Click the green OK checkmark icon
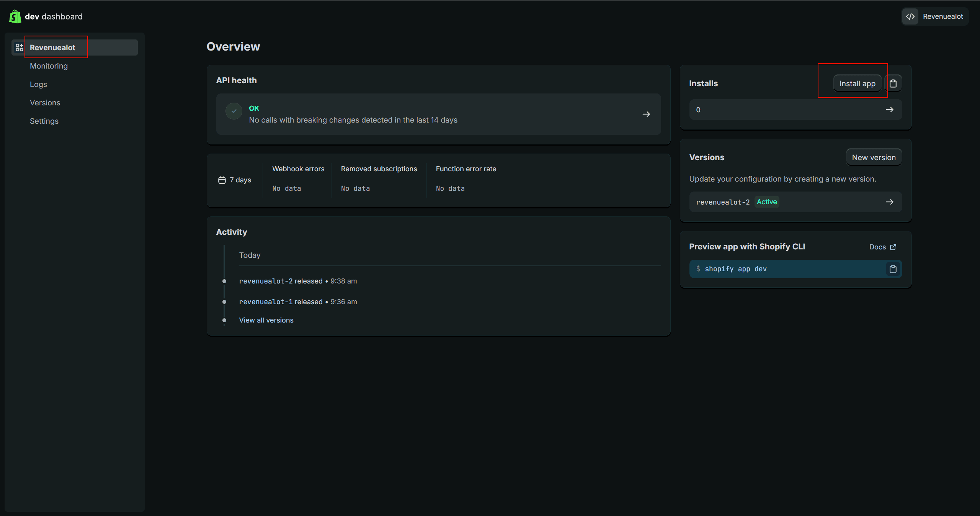This screenshot has height=516, width=980. point(234,111)
